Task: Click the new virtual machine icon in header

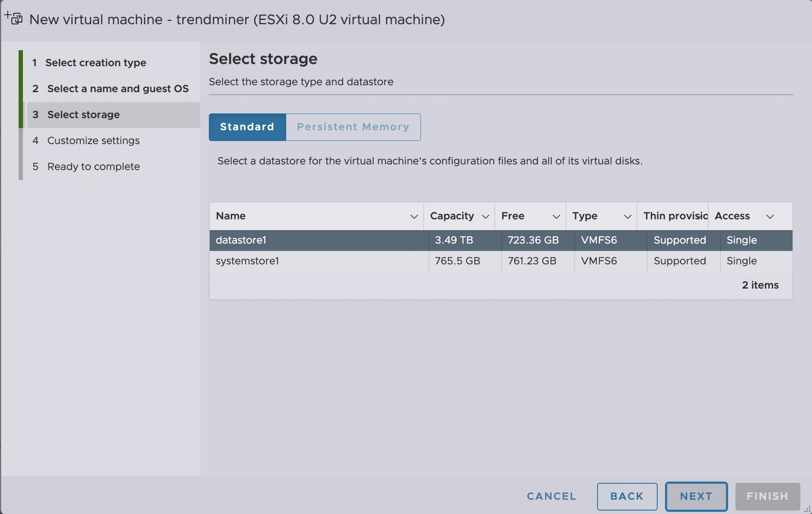Action: pos(13,19)
